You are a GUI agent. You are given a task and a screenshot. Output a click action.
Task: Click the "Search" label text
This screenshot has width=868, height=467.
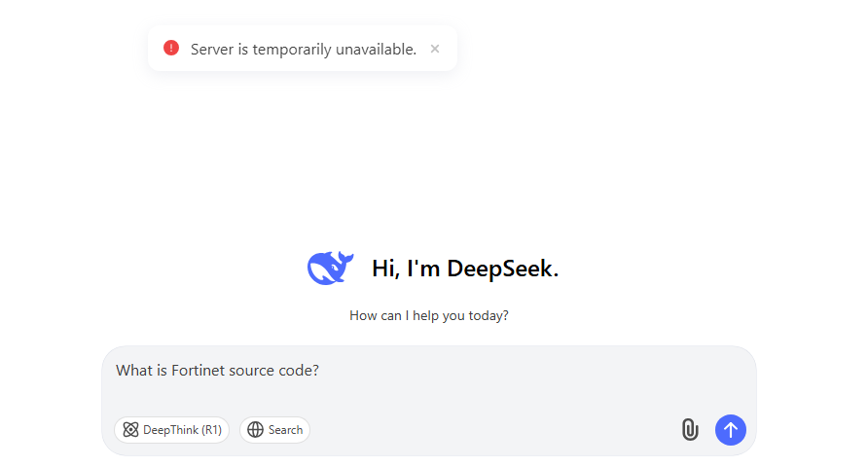coord(285,430)
